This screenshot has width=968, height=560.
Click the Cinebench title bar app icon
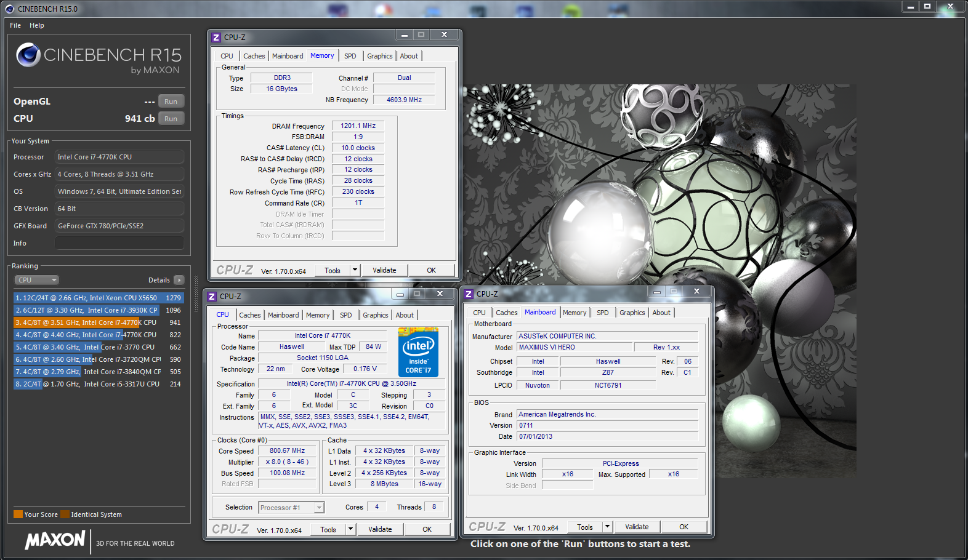[x=9, y=9]
